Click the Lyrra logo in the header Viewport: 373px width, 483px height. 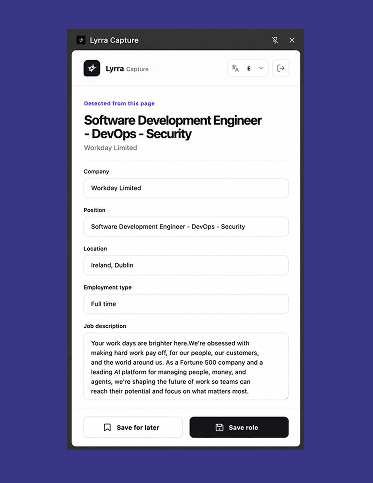click(92, 68)
